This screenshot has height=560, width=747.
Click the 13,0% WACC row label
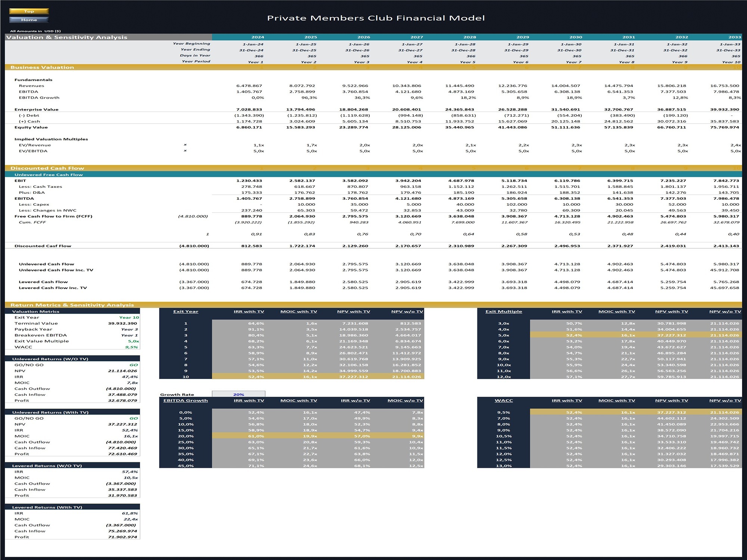(503, 466)
